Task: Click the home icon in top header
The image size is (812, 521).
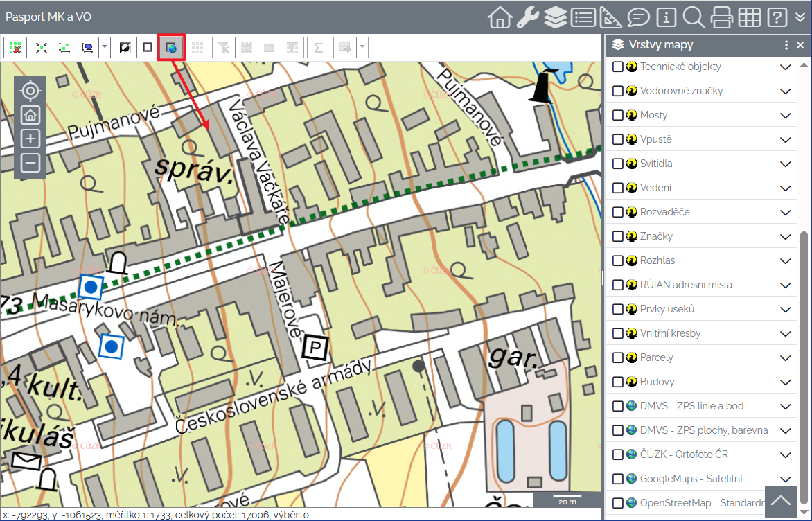Action: point(500,17)
